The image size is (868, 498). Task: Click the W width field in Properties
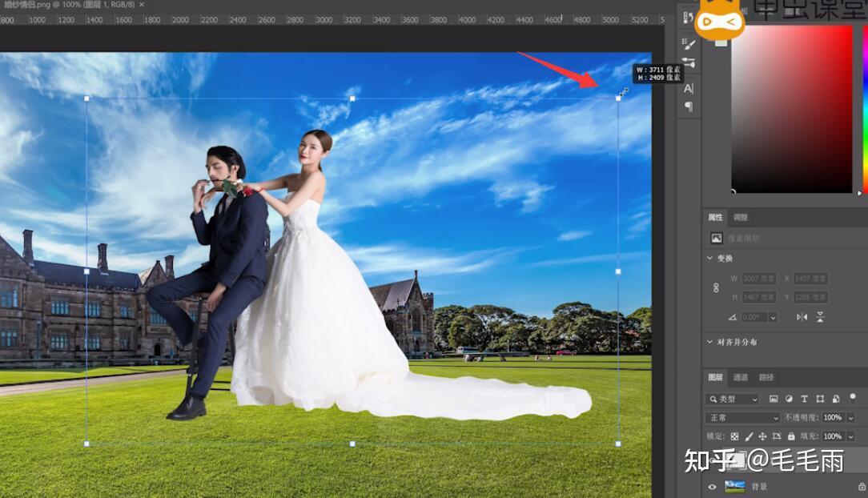(757, 279)
